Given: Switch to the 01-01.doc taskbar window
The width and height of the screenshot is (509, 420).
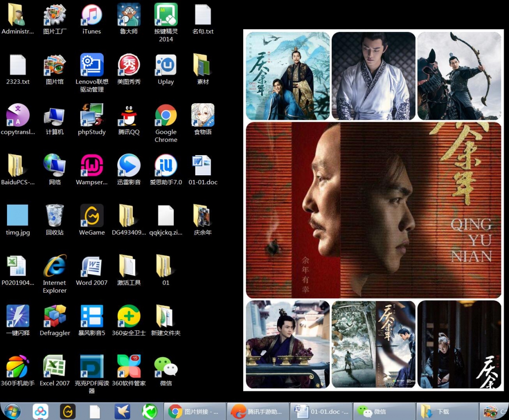Looking at the screenshot, I should 321,412.
